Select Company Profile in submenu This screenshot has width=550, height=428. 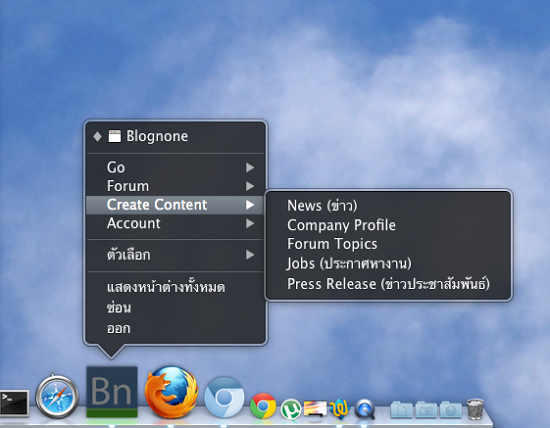coord(389,225)
